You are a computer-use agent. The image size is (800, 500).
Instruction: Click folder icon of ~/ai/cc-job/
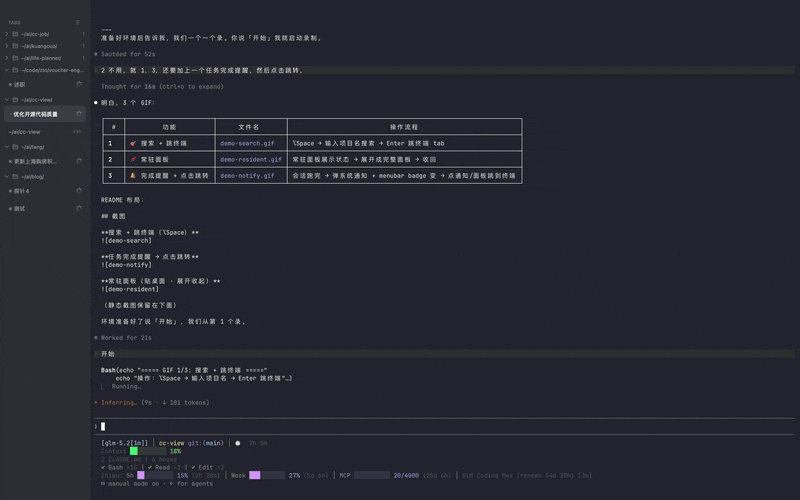pos(15,34)
